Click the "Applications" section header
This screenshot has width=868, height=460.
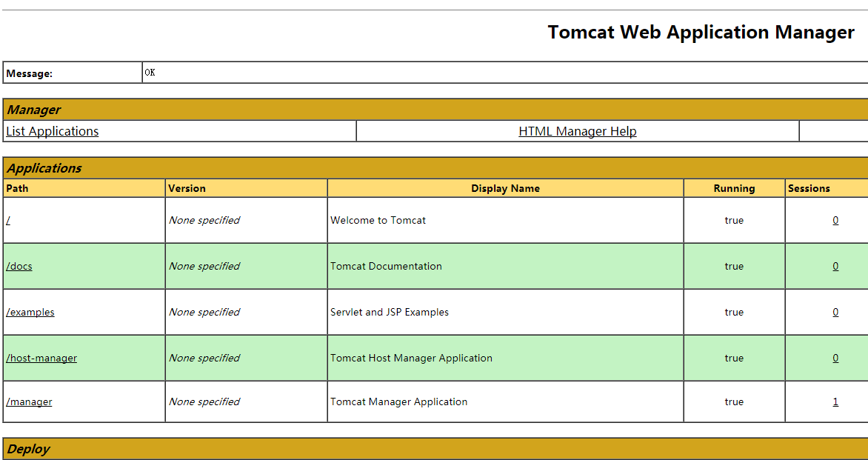pos(44,168)
